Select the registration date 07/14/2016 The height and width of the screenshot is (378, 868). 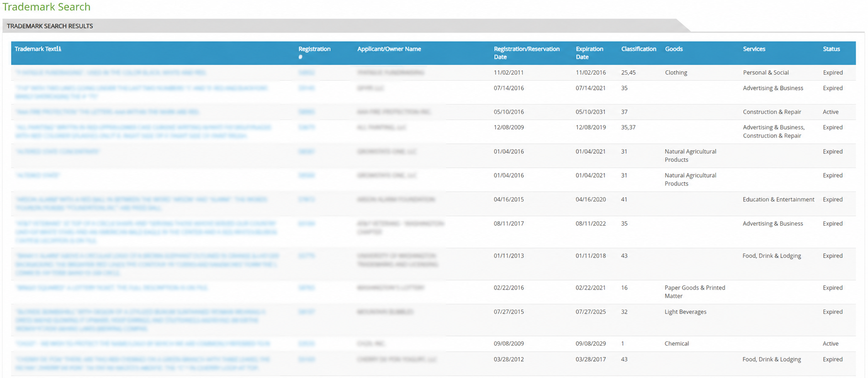pos(509,88)
